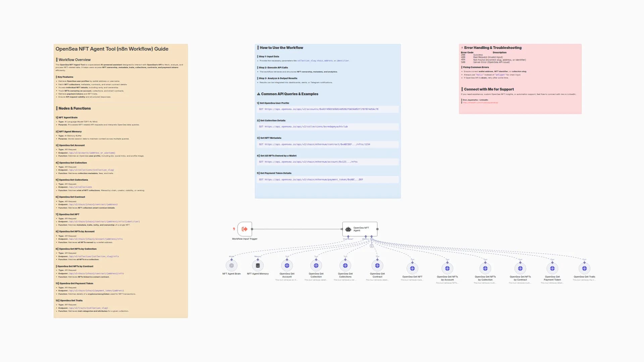This screenshot has width=644, height=362.
Task: Click the '2 NFT Agent Memory' guide entry heading
Action: tap(68, 132)
